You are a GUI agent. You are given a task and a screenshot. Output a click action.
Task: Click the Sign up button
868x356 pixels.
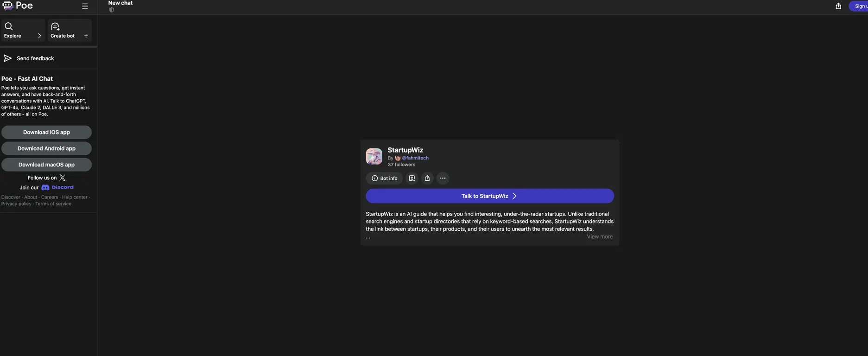[x=859, y=6]
